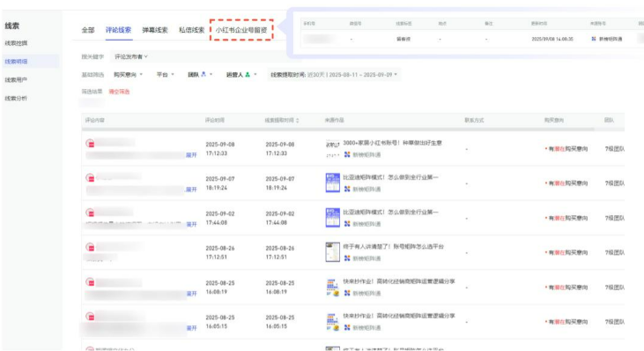
Task: Click 新榜矩阵通 icon in the callout preview
Action: pyautogui.click(x=594, y=39)
